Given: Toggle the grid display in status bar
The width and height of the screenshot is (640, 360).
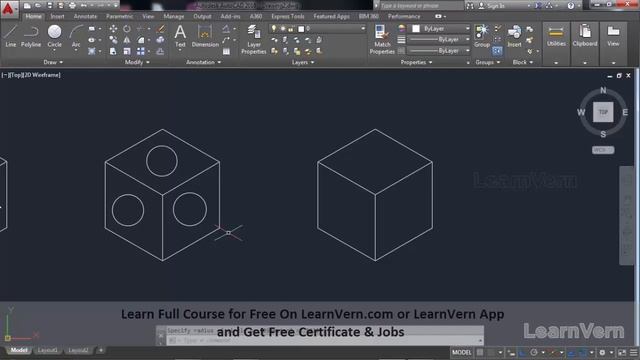Looking at the screenshot, I should 480,352.
